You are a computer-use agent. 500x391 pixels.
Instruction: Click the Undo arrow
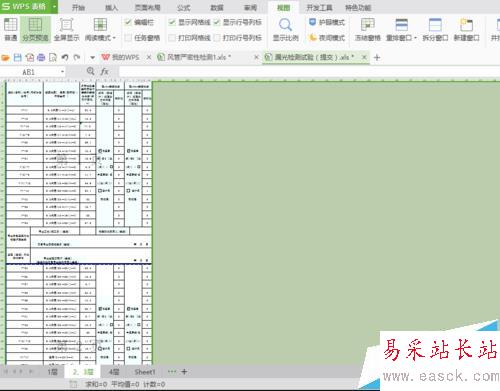65,58
